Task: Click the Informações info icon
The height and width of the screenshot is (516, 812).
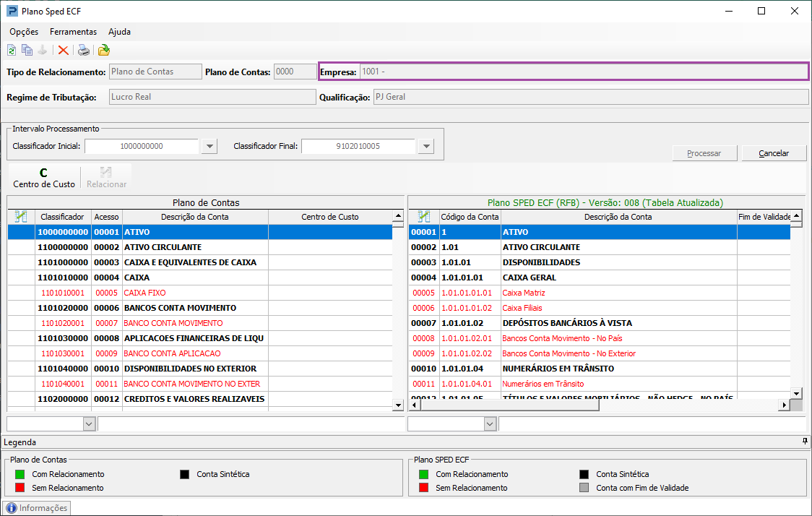Action: point(12,508)
